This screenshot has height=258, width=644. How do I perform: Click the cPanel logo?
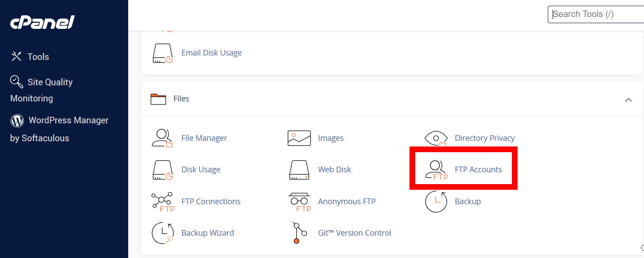tap(42, 22)
